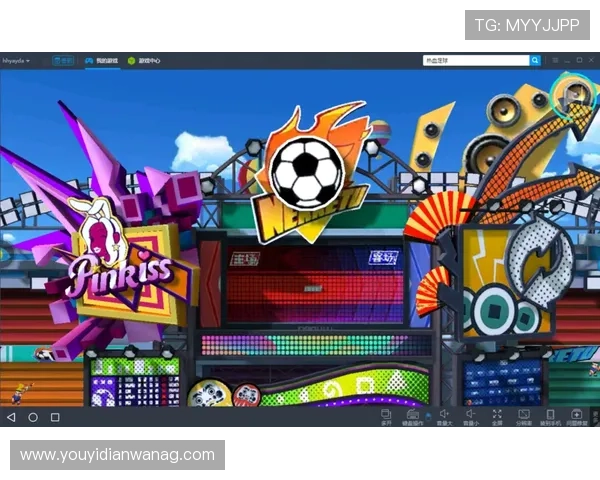The image size is (600, 480).
Task: Toggle the blue keymap indicator beside keyboard
Action: [x=429, y=416]
